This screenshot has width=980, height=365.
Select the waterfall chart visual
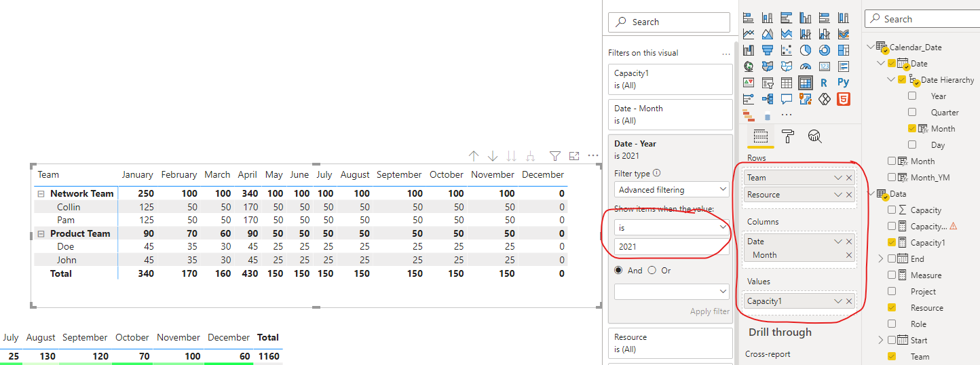(749, 50)
